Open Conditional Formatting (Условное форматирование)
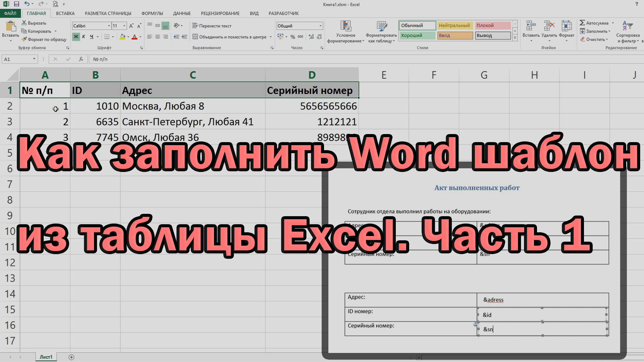 point(346,32)
